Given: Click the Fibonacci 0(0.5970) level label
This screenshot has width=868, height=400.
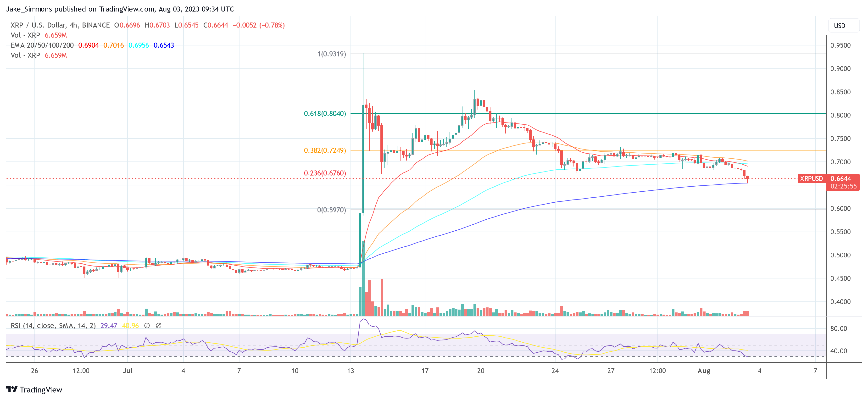Looking at the screenshot, I should 332,210.
